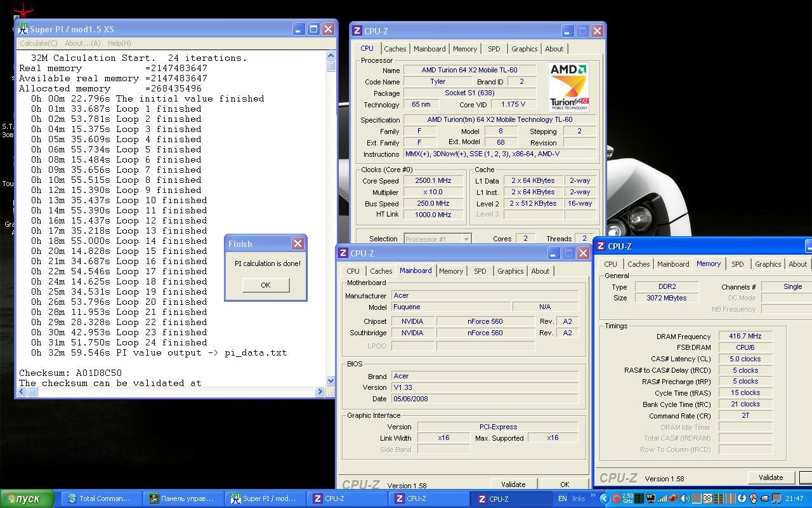Open the volume speaker tray icon

tap(685, 498)
